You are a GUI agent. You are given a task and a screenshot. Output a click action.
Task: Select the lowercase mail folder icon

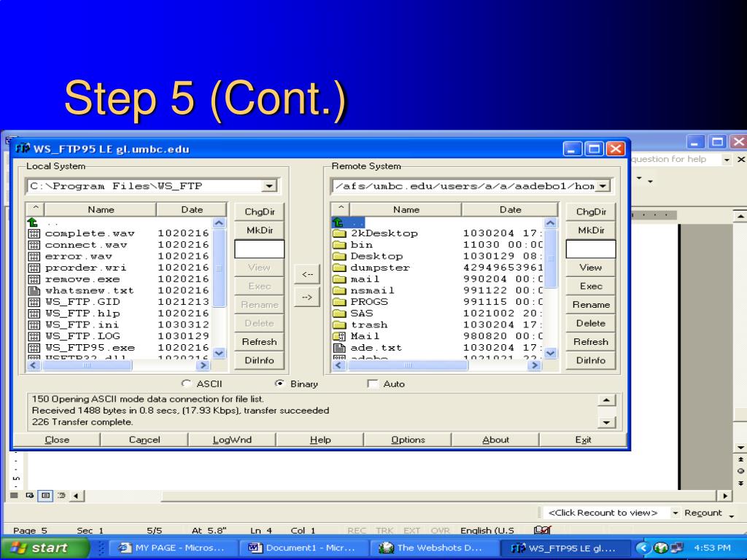(x=339, y=279)
